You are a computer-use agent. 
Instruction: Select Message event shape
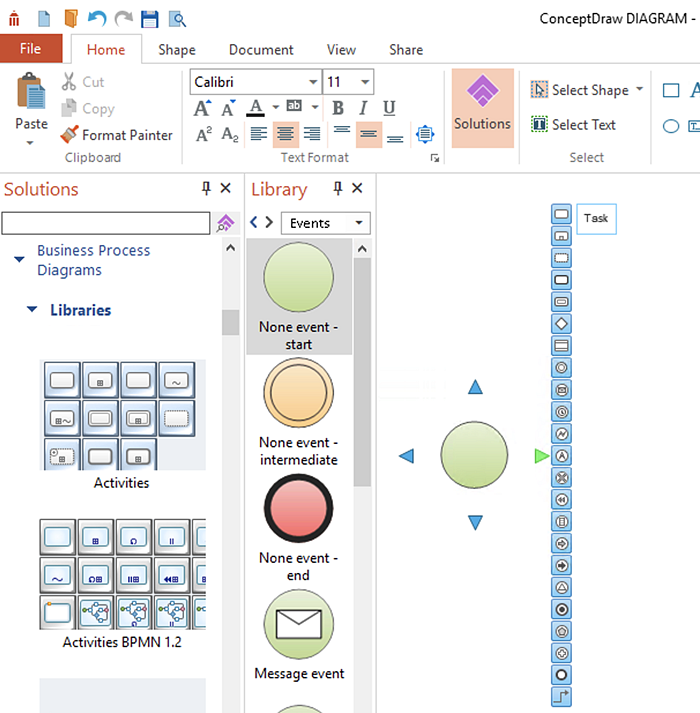coord(299,635)
